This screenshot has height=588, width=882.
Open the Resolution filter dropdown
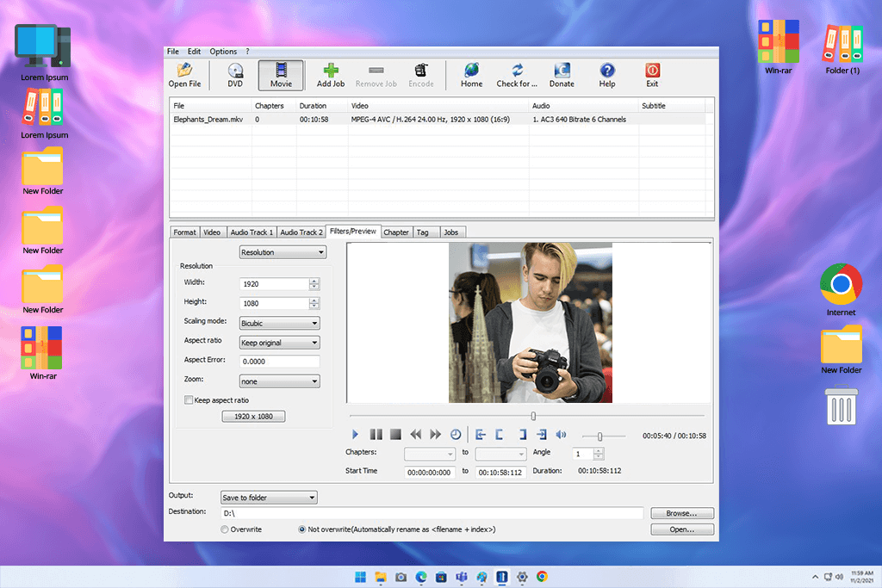pos(283,252)
